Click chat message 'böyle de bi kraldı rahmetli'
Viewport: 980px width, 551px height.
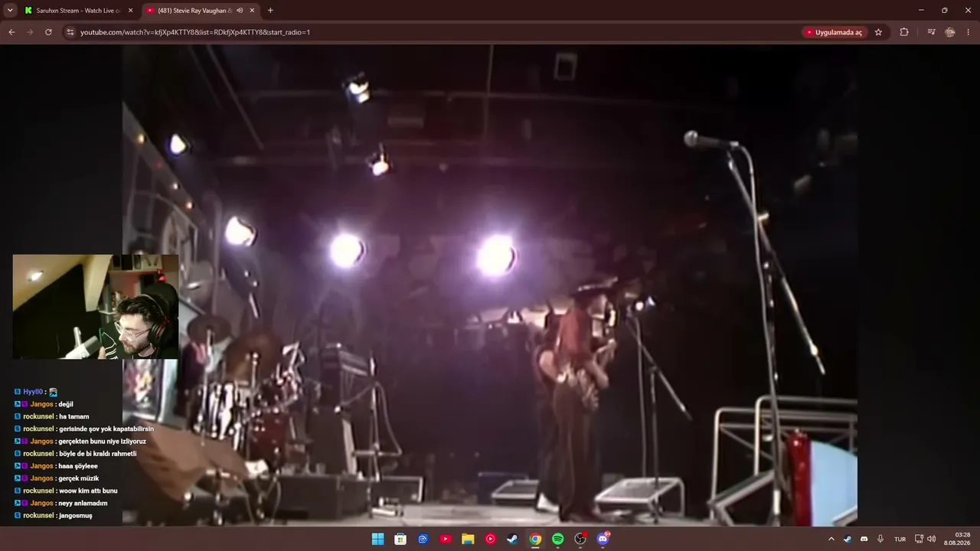(97, 454)
